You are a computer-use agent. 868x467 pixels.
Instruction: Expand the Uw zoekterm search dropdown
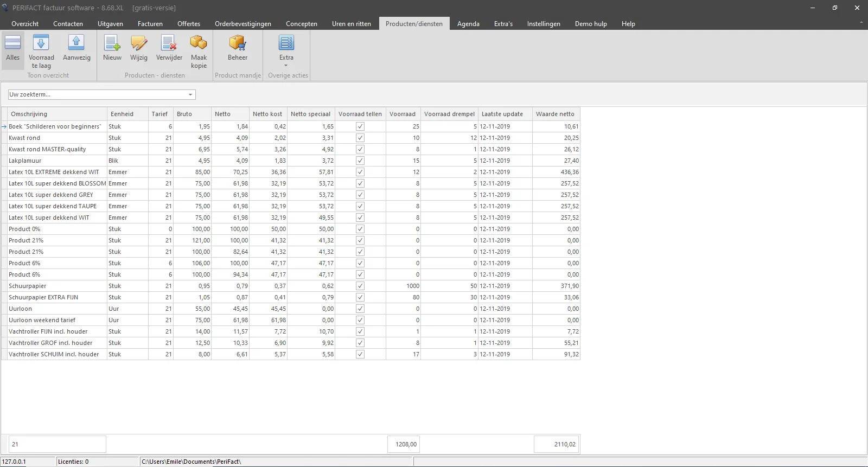click(x=190, y=95)
